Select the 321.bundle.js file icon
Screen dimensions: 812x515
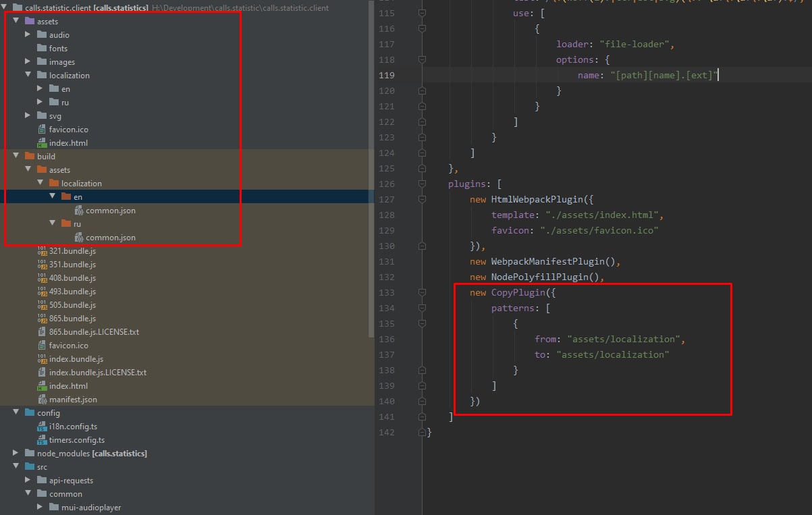(x=42, y=250)
